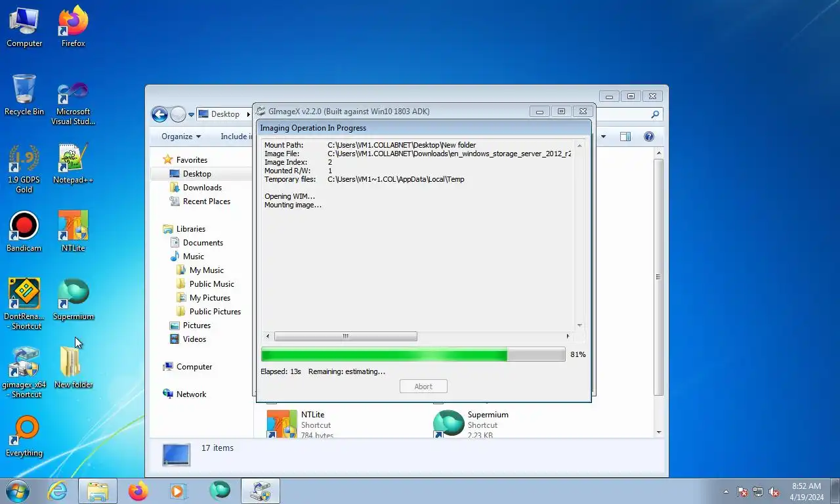The image size is (840, 504).
Task: Click the log's vertical scroll up arrow
Action: pyautogui.click(x=579, y=146)
